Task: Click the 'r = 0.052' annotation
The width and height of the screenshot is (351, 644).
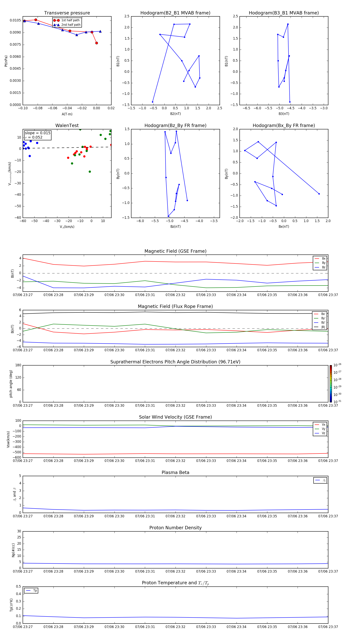Action: point(34,137)
